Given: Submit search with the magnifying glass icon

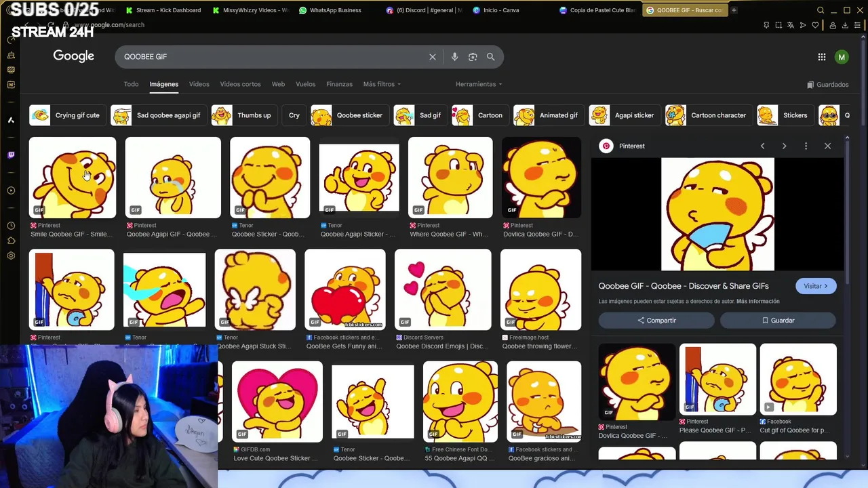Looking at the screenshot, I should [490, 57].
